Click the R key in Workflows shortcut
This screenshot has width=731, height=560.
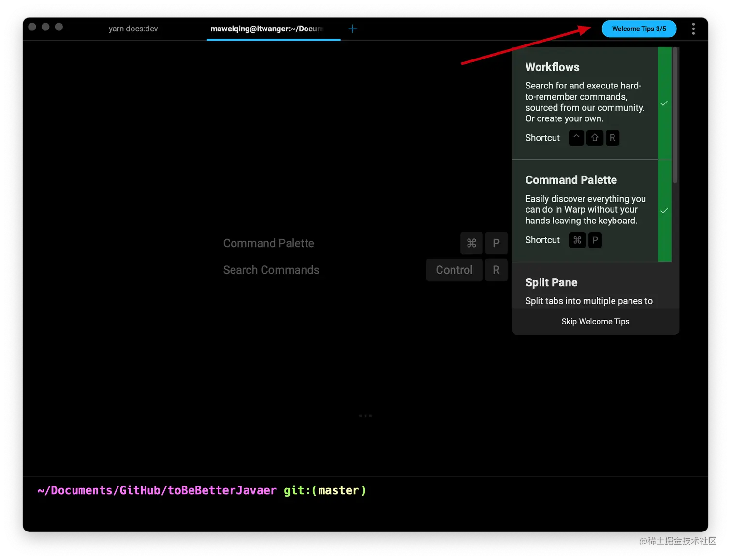coord(613,138)
